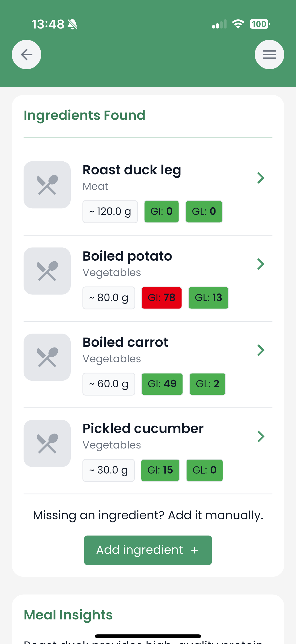Tap the Roast duck leg placeholder image

(47, 185)
